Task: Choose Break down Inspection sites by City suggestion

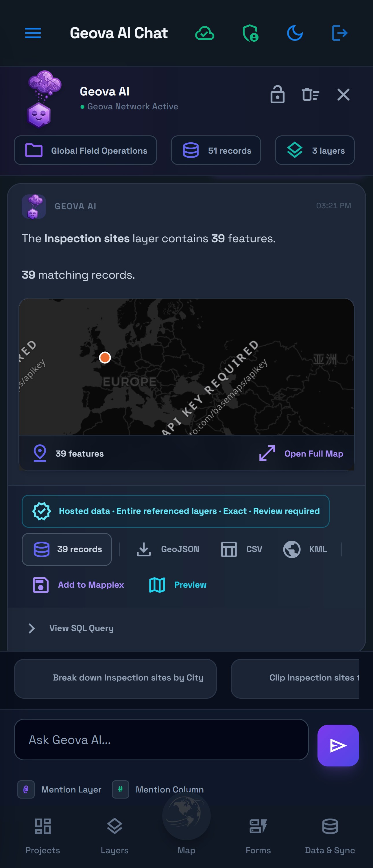Action: coord(115,678)
